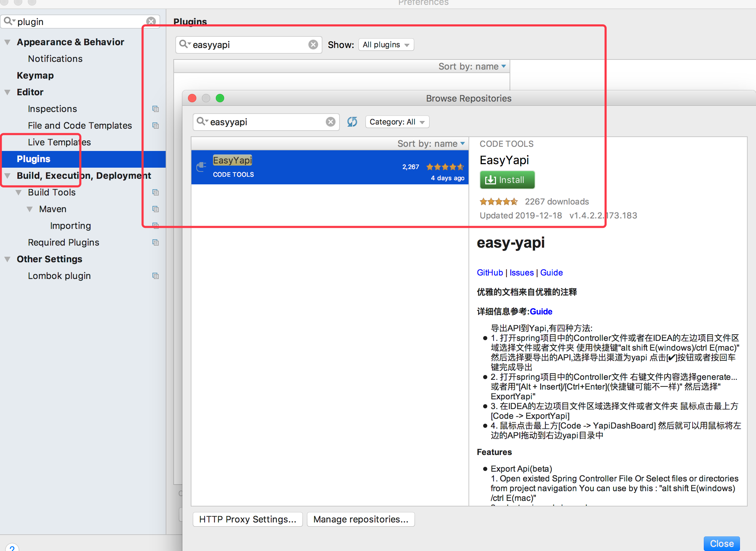Open the bold Guide link after 详细信息参考
This screenshot has height=551, width=756.
[x=541, y=312]
